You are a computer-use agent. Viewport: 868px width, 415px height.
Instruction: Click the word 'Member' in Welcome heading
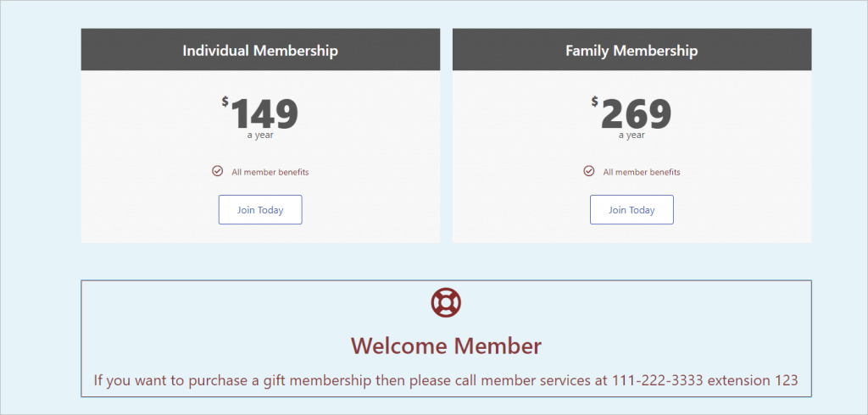point(498,346)
